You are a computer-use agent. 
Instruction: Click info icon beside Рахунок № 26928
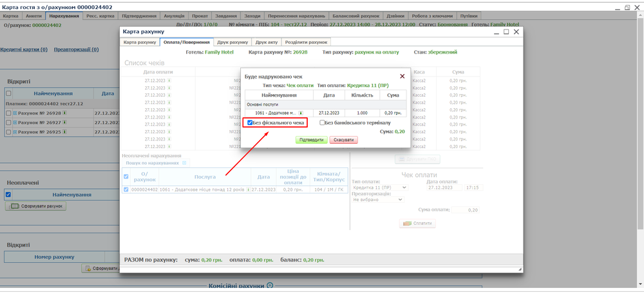65,113
